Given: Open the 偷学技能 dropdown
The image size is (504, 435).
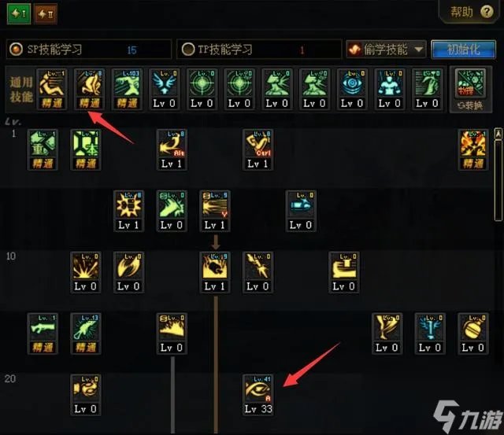Looking at the screenshot, I should click(386, 50).
